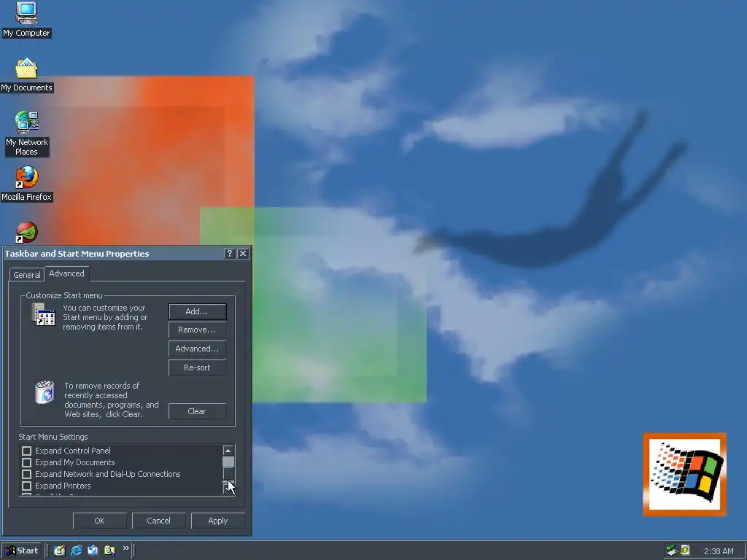Image resolution: width=747 pixels, height=560 pixels.
Task: Click the Windows logo image on desktop
Action: tap(684, 474)
